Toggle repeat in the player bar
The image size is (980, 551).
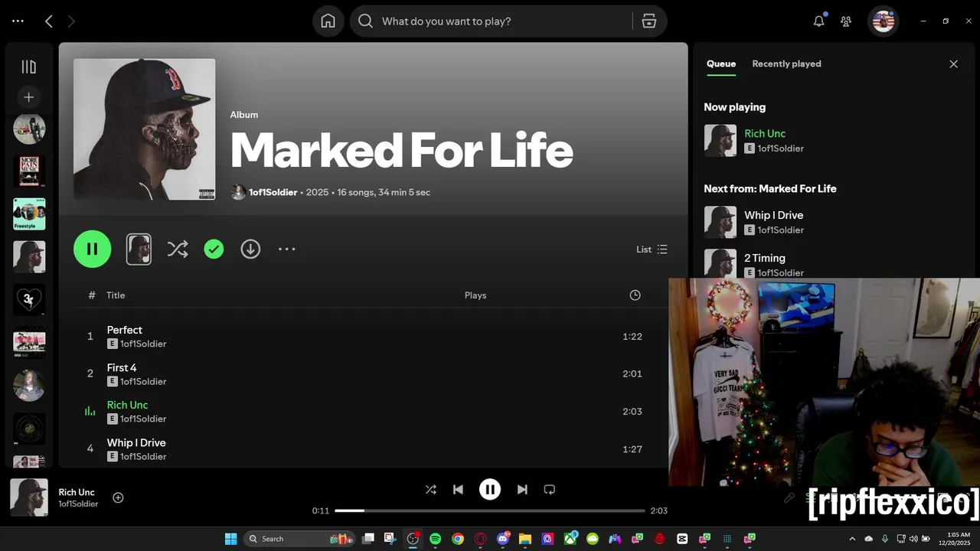(x=549, y=490)
